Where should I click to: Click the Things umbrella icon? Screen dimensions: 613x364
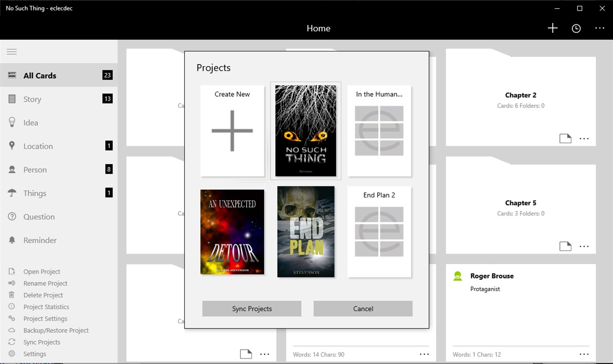point(12,193)
